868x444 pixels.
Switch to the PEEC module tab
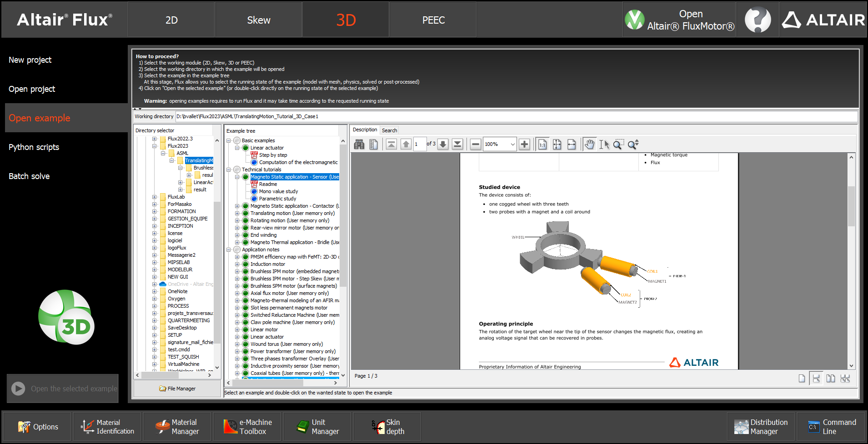tap(433, 20)
